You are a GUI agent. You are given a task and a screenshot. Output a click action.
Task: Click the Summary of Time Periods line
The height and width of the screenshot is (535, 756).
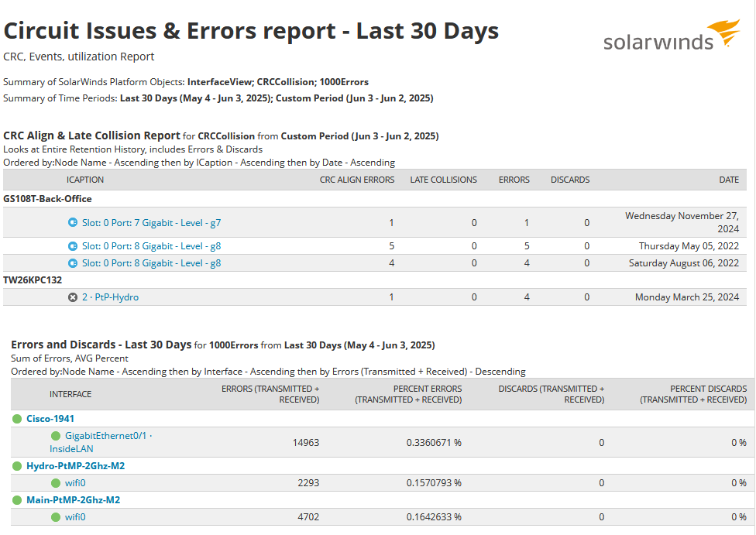pyautogui.click(x=218, y=98)
